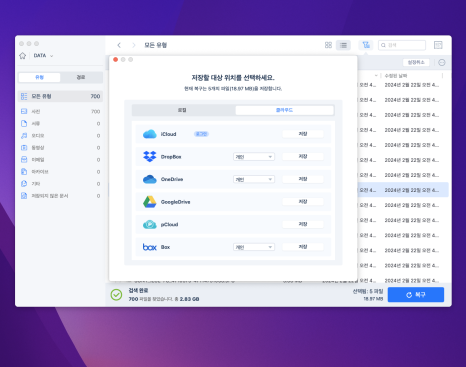The height and width of the screenshot is (367, 466).
Task: Switch to the 클라우드 tab in dialog
Action: pos(284,110)
